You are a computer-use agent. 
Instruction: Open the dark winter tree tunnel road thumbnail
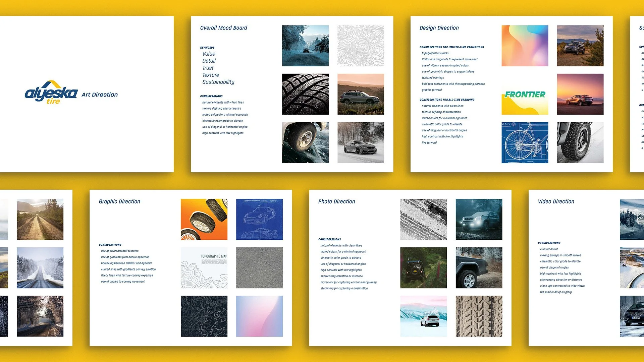coord(40,316)
